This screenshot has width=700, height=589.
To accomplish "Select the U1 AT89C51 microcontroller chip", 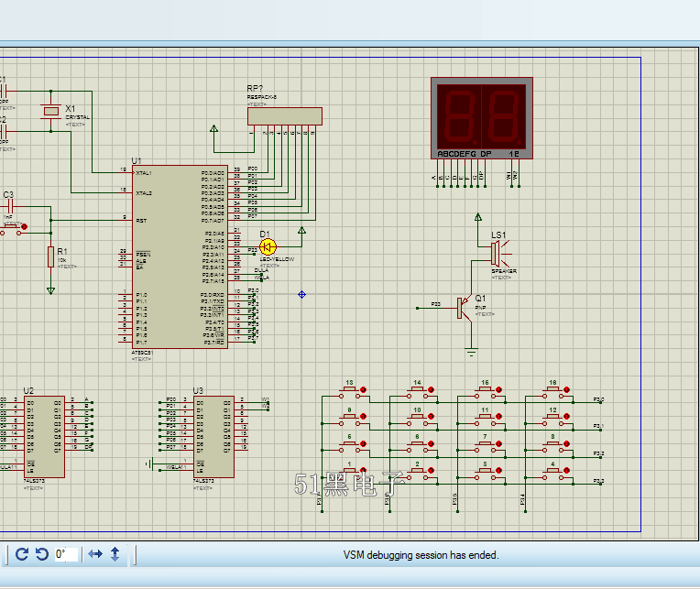I will tap(179, 256).
